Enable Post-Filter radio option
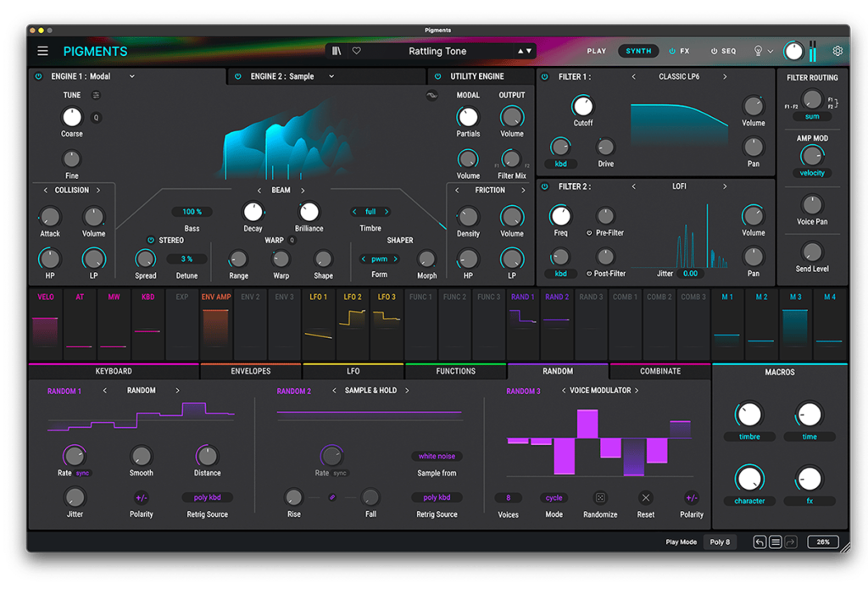868x605 pixels. pyautogui.click(x=590, y=274)
